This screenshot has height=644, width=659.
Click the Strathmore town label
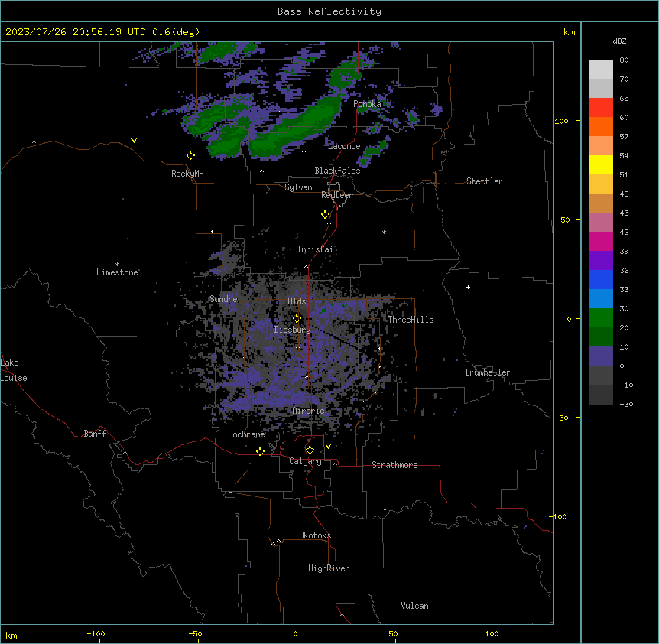coord(394,465)
